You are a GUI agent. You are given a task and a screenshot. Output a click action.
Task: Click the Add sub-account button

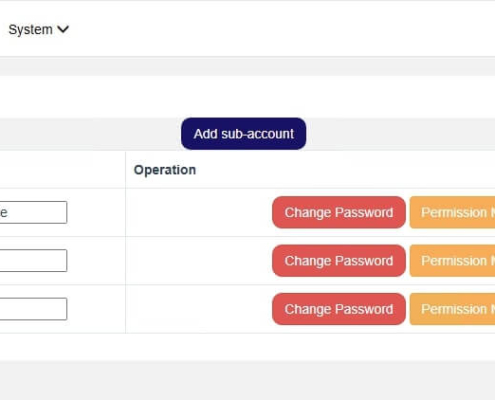point(243,134)
